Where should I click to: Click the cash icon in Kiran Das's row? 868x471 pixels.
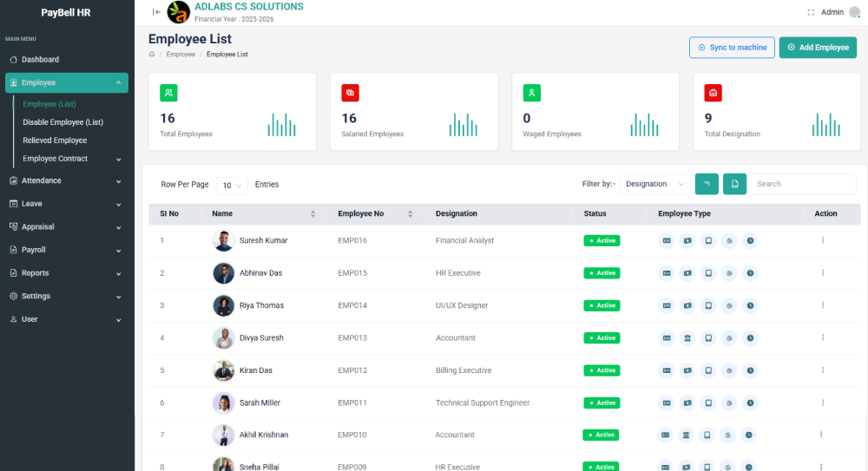[687, 370]
